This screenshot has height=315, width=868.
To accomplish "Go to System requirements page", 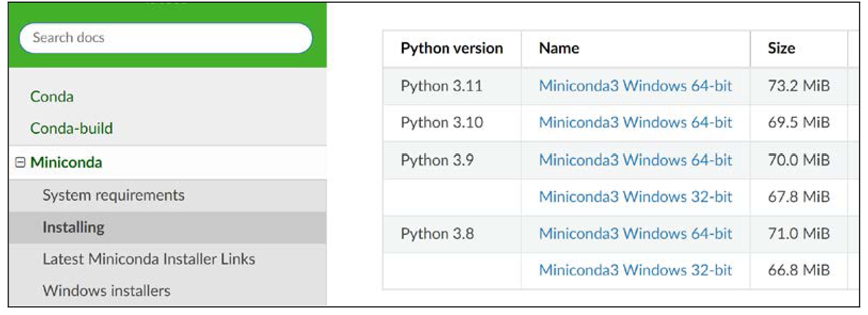I will pos(114,195).
